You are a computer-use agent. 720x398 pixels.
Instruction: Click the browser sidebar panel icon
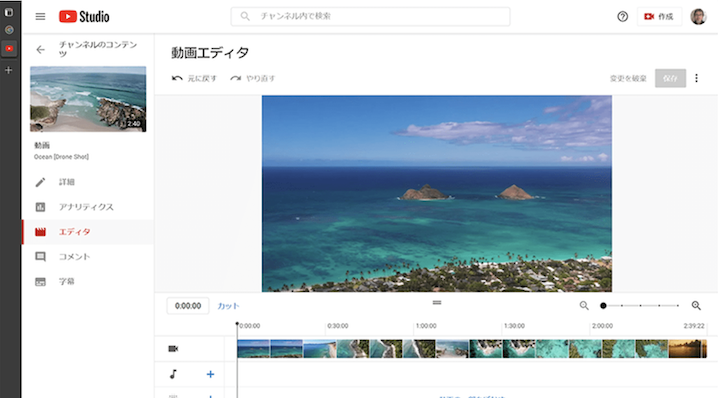[9, 12]
